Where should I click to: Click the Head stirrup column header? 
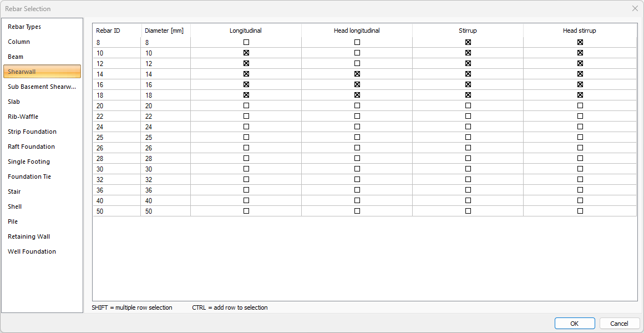pos(579,31)
